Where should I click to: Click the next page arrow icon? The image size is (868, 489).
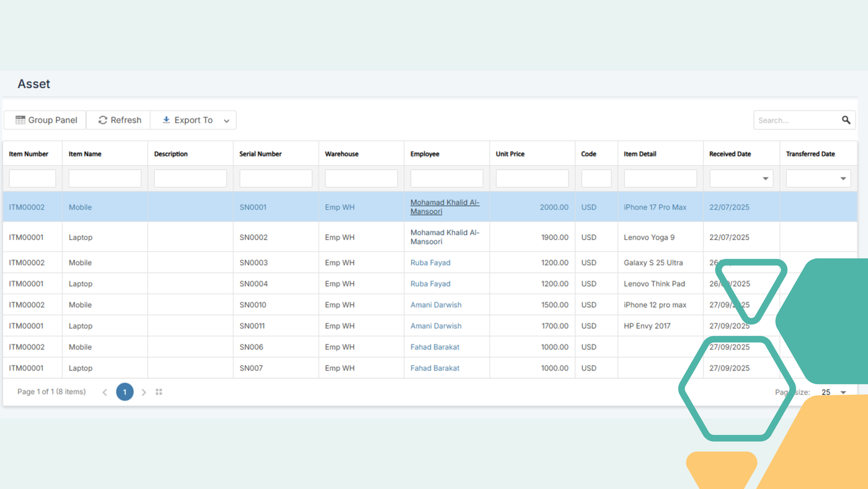point(144,392)
